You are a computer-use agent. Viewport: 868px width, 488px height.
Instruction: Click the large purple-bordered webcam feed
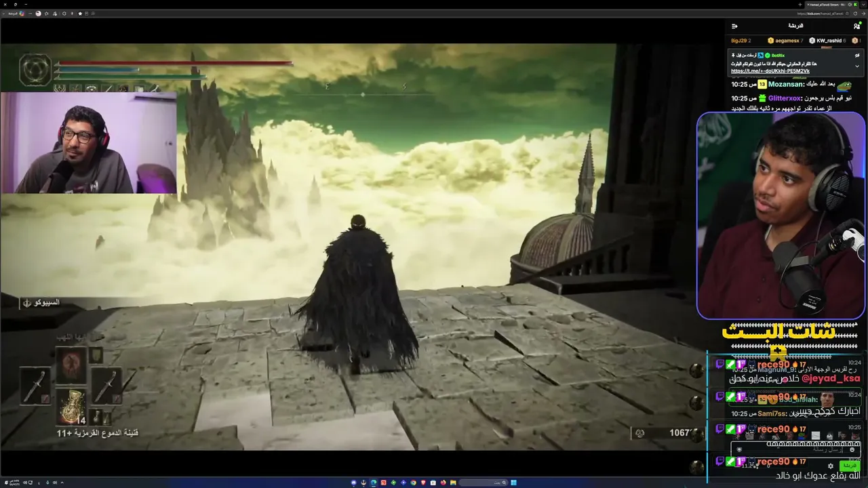(781, 215)
